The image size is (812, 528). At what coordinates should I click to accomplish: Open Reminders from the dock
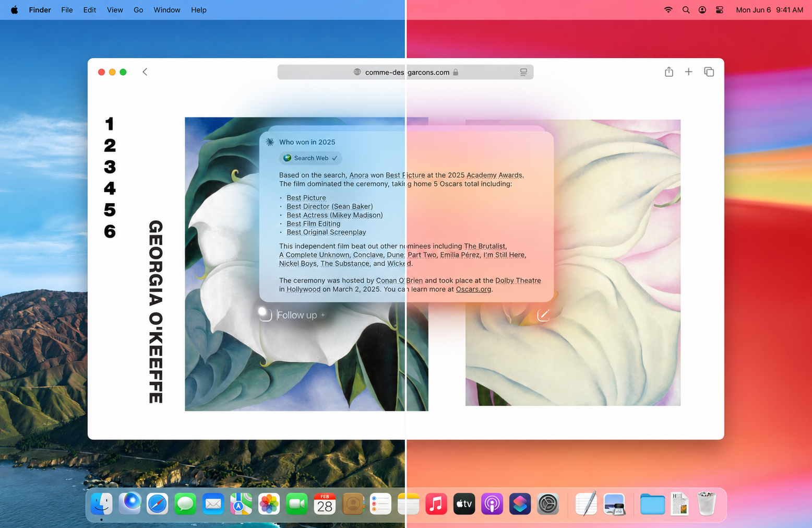[380, 504]
